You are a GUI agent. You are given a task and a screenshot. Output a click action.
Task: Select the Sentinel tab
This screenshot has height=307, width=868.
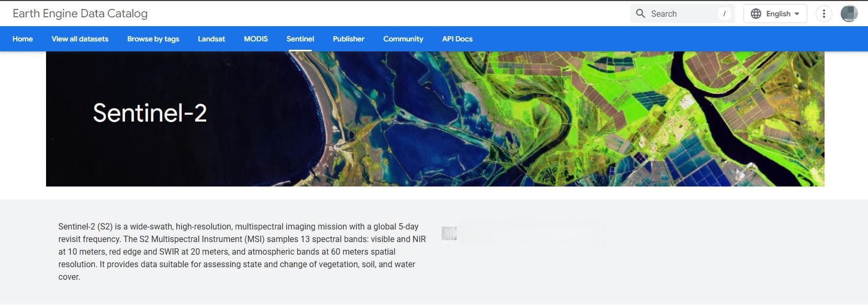coord(300,39)
